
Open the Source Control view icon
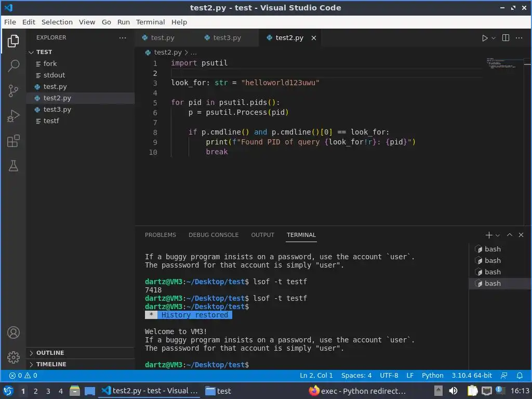click(13, 91)
